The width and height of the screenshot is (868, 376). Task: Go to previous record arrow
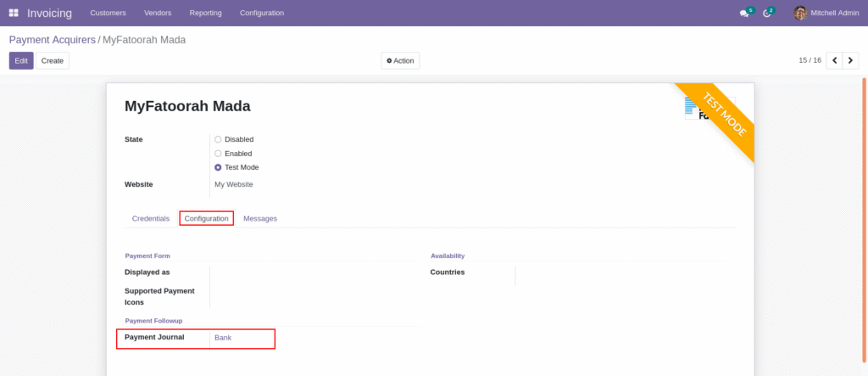tap(834, 60)
